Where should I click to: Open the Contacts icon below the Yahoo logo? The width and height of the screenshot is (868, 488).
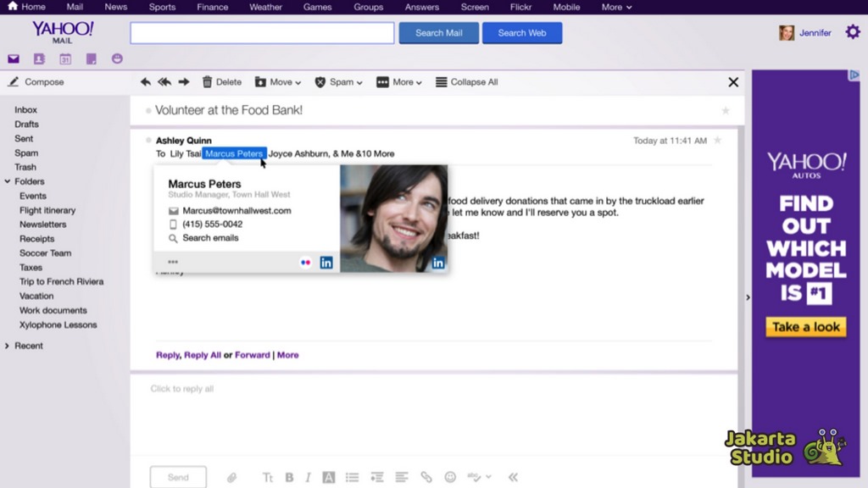39,58
